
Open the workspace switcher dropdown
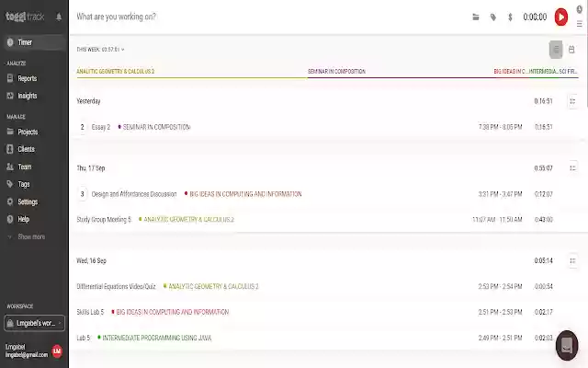tap(35, 323)
